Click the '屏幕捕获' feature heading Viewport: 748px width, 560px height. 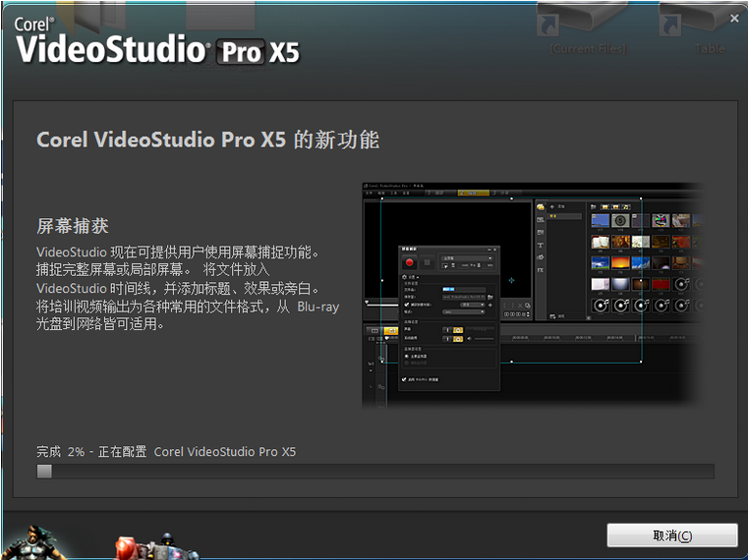pos(73,226)
